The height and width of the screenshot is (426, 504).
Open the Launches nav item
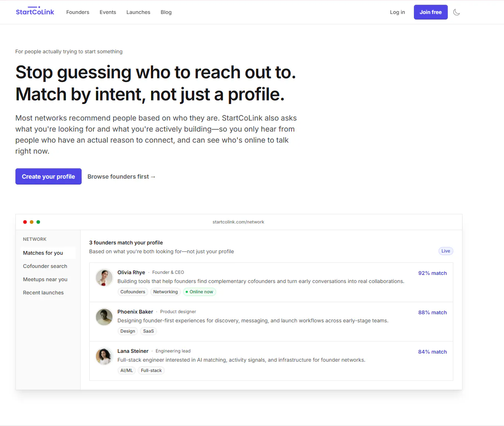point(138,12)
